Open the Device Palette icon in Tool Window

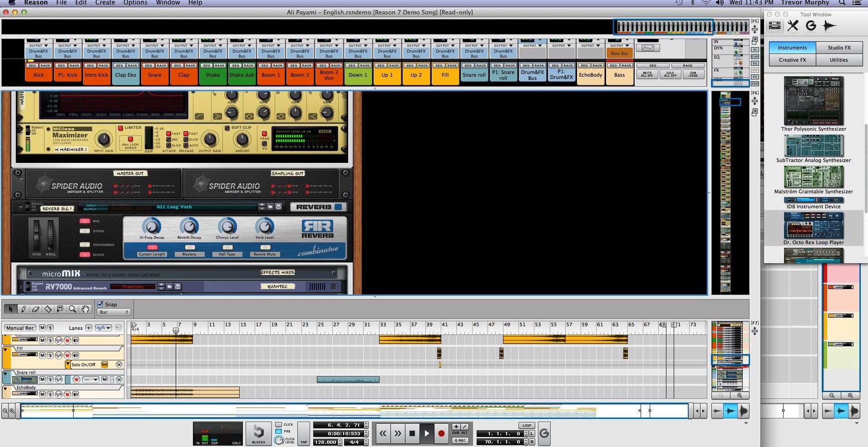(x=774, y=26)
